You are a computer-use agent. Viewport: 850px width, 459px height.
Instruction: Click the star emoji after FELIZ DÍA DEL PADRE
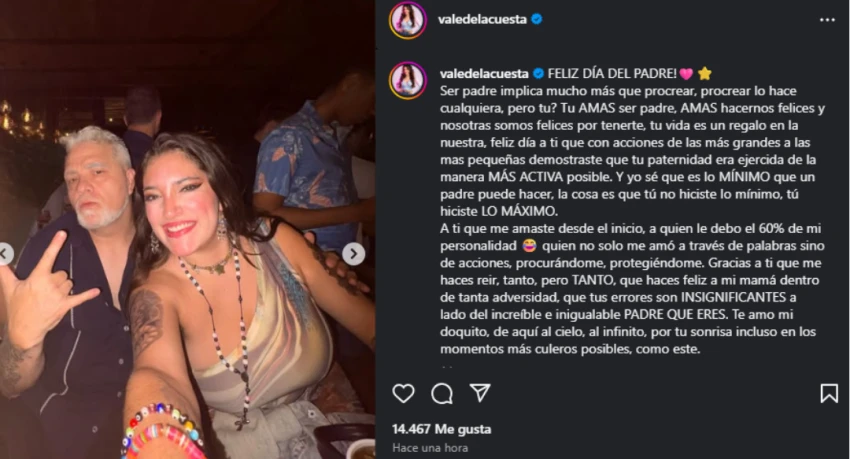pos(705,73)
